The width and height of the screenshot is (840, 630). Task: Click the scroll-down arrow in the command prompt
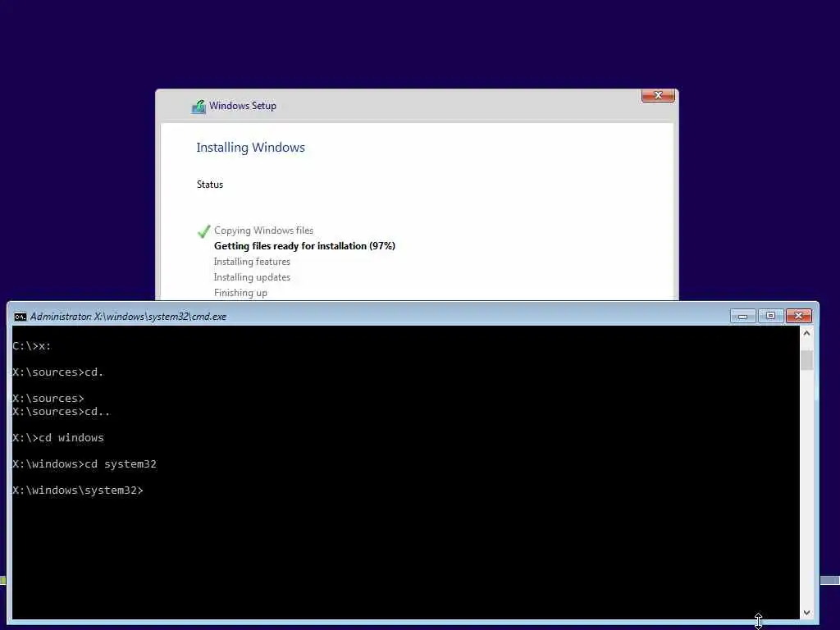807,612
